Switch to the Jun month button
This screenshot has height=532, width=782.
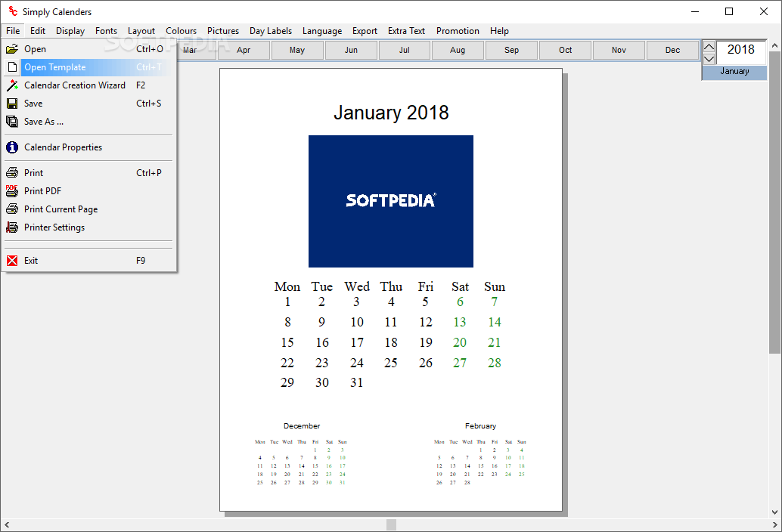click(x=351, y=50)
